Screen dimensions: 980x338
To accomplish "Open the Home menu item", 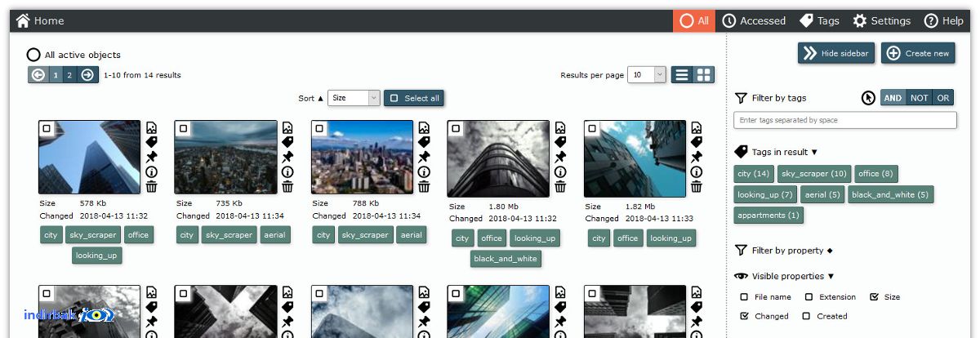I will tap(40, 21).
